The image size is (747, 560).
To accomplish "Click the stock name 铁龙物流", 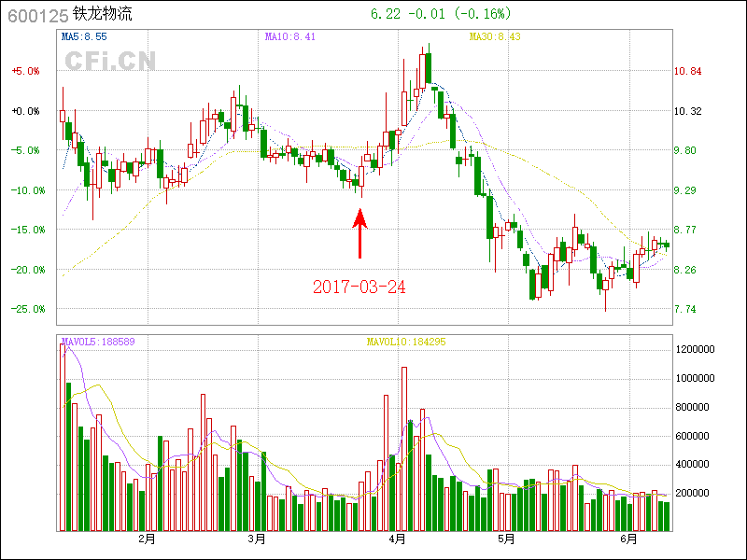I will coord(101,15).
